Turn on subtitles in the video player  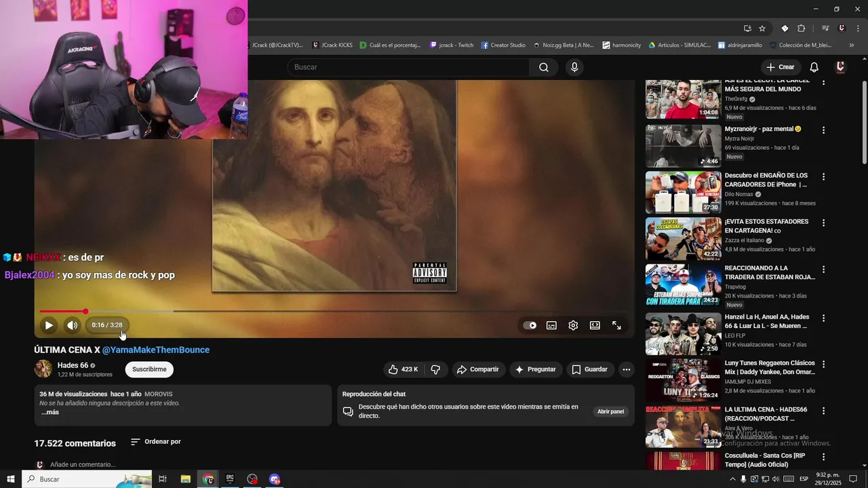[x=552, y=325]
